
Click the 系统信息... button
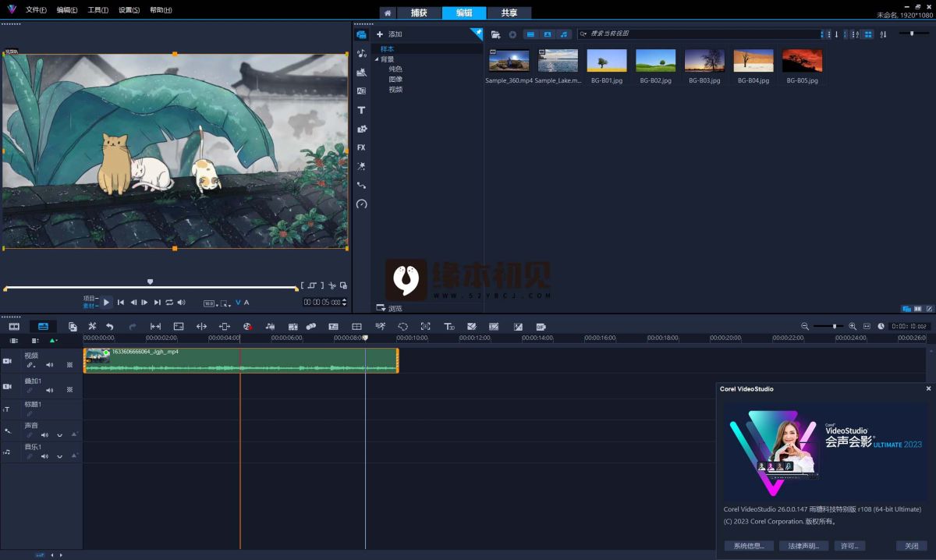(x=750, y=546)
